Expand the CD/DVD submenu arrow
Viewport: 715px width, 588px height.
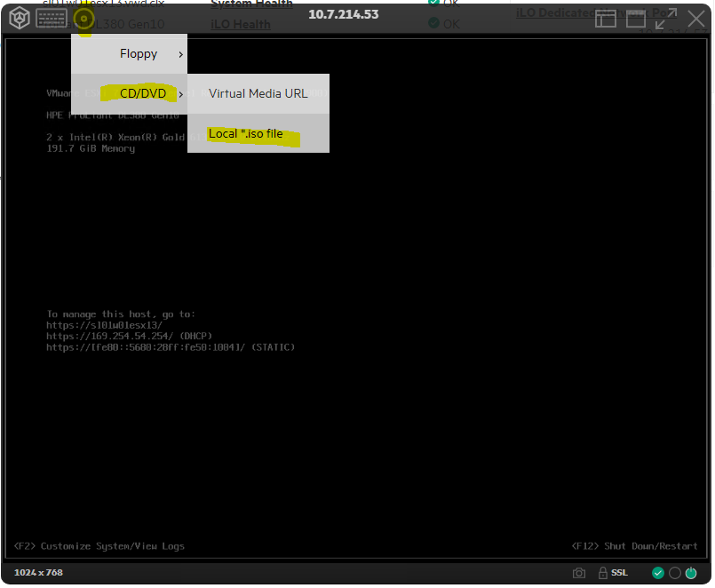(180, 94)
